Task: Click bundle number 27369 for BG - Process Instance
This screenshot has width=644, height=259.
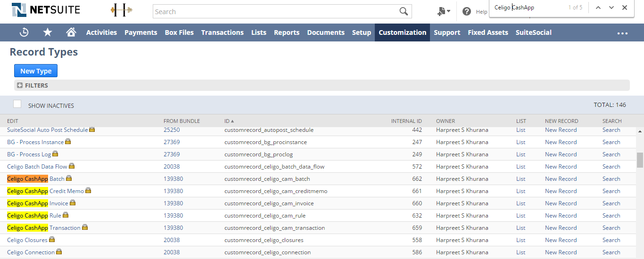Action: pyautogui.click(x=172, y=142)
